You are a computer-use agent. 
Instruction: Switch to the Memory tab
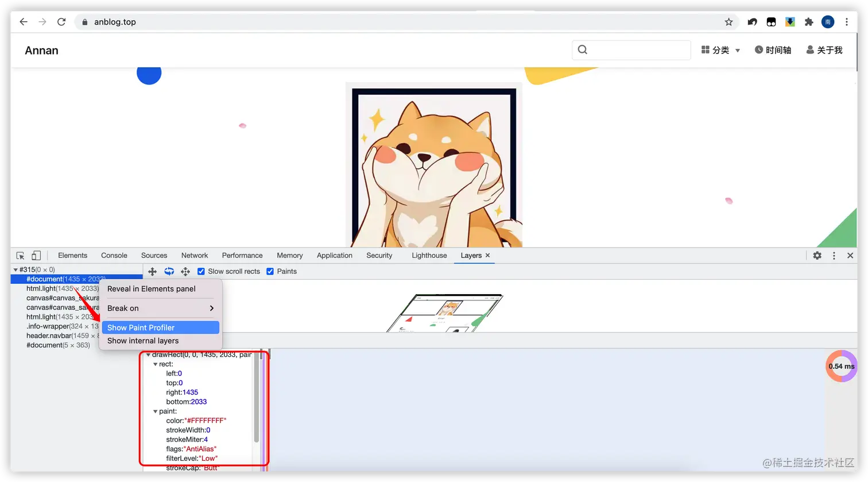pyautogui.click(x=289, y=256)
